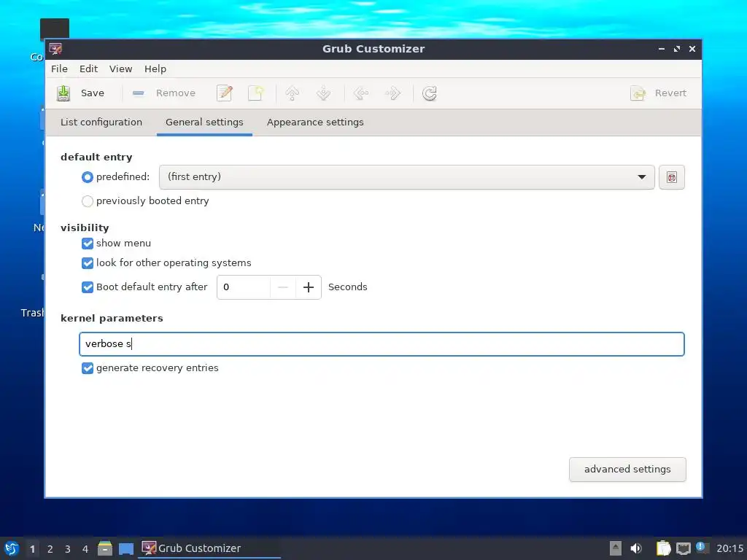Click the move right arrow icon
Image resolution: width=747 pixels, height=560 pixels.
click(x=392, y=93)
